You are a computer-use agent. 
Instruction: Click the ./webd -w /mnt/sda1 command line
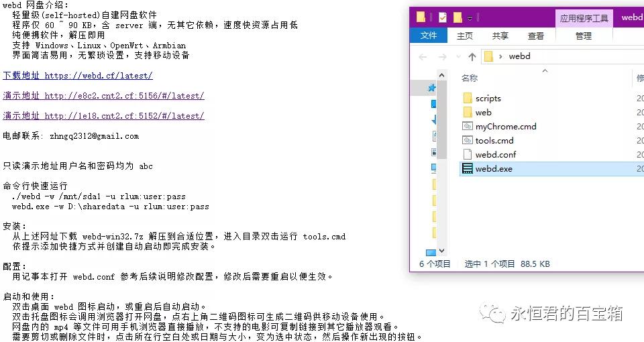(99, 196)
